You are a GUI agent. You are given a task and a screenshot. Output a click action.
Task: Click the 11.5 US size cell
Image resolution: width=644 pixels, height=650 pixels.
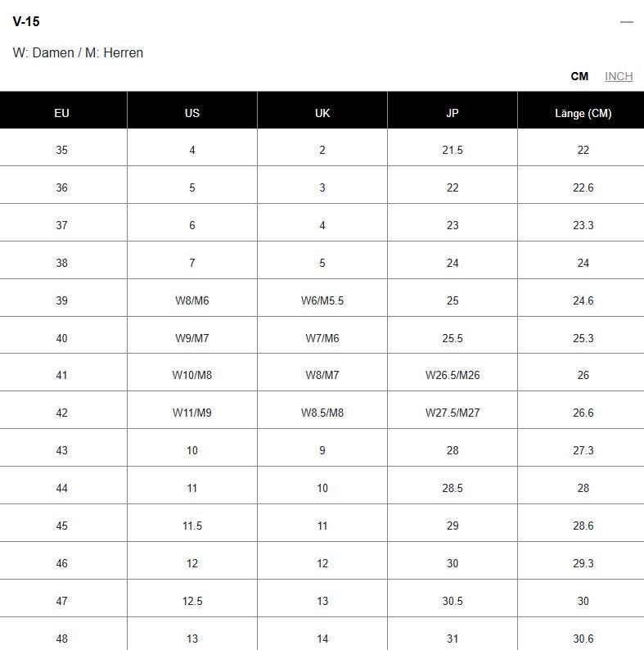[192, 526]
